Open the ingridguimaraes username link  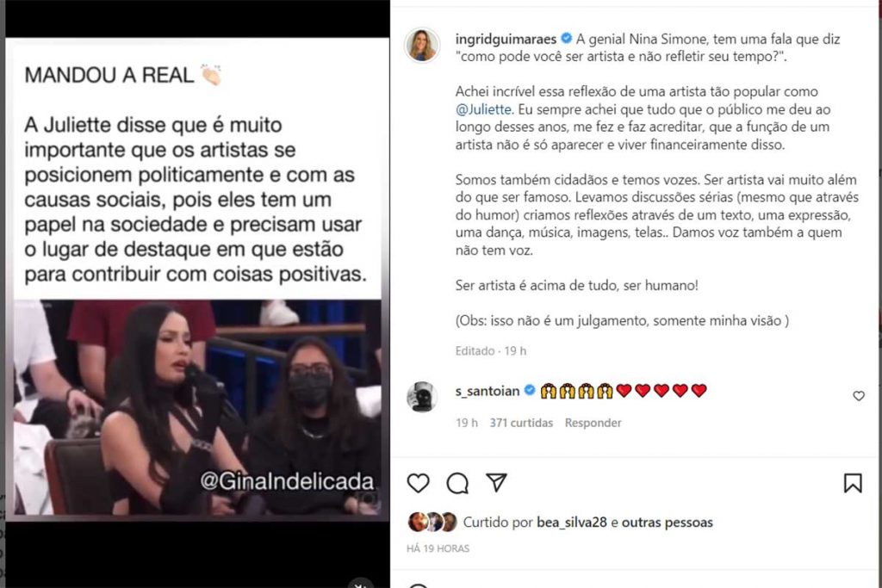tap(506, 39)
